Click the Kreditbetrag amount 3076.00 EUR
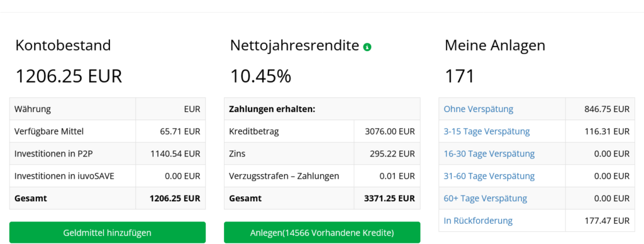 click(x=390, y=131)
